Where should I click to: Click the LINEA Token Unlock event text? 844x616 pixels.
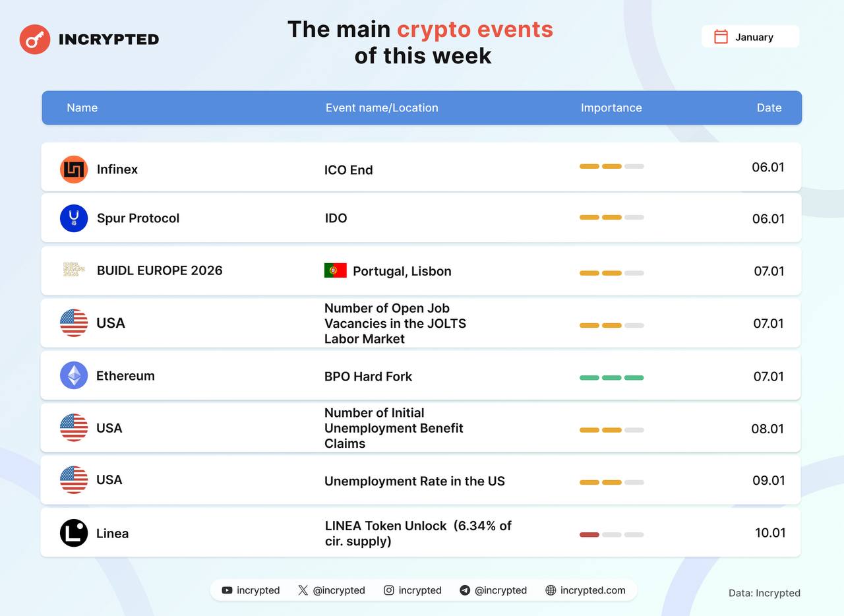tap(418, 534)
